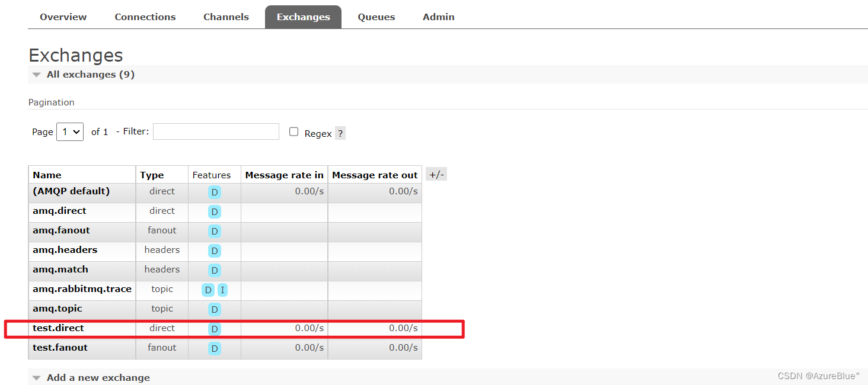Sort by Message rate out header
Screen dimensions: 868x385
click(375, 175)
